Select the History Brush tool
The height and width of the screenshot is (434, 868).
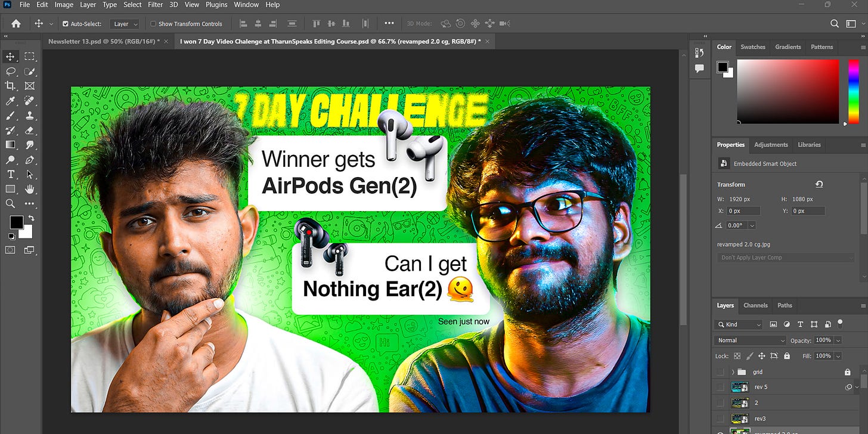click(x=11, y=130)
